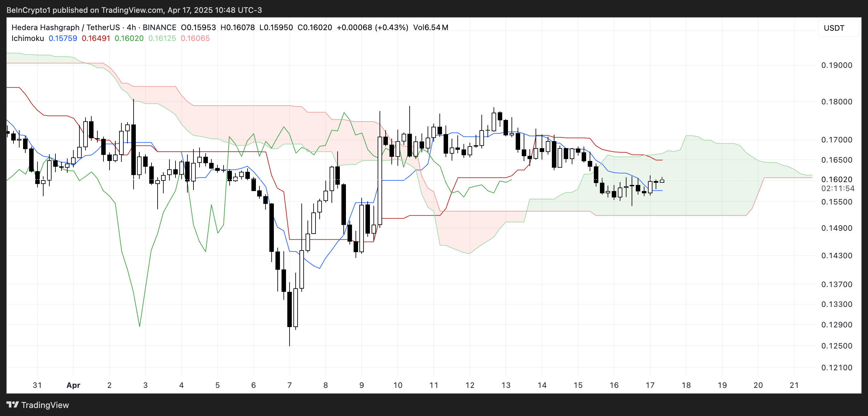Screen dimensions: 868x416
Task: Click the 0.12100 price axis label
Action: click(836, 368)
